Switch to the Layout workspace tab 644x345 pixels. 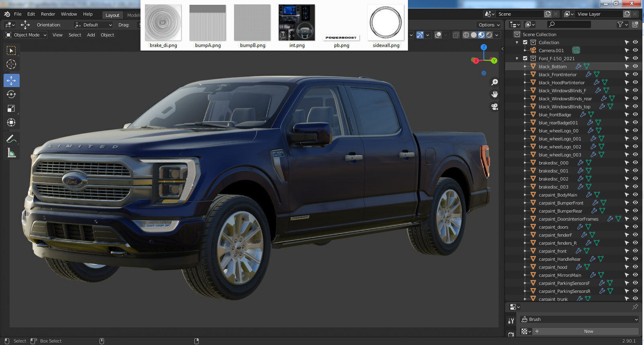(112, 15)
